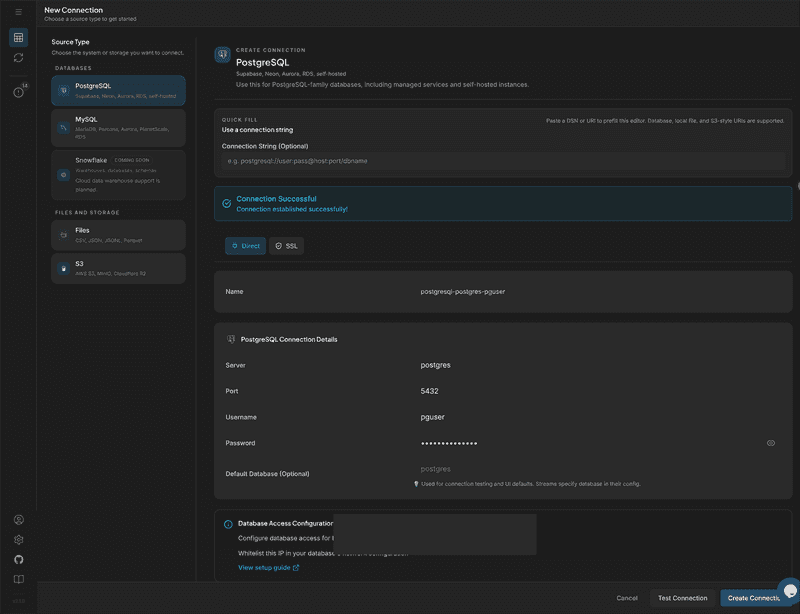Open the documentation book icon
Image resolution: width=800 pixels, height=614 pixels.
pyautogui.click(x=18, y=579)
